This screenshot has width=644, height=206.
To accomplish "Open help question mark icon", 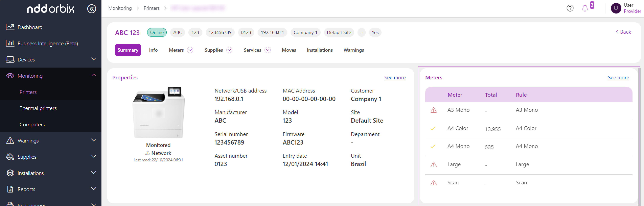I will (570, 8).
